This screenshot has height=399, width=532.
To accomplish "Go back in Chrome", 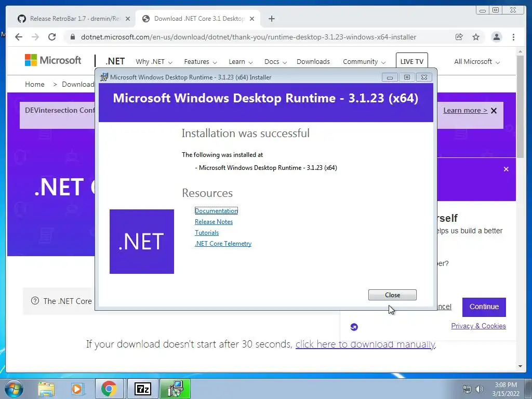I will (x=19, y=37).
